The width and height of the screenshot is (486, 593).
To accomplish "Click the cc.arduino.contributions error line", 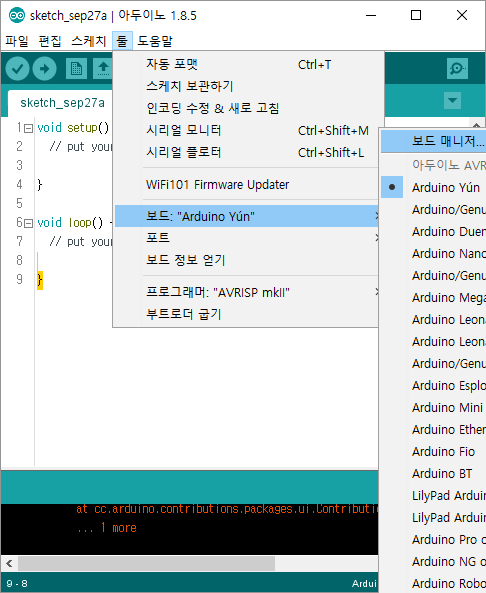I will tap(227, 509).
